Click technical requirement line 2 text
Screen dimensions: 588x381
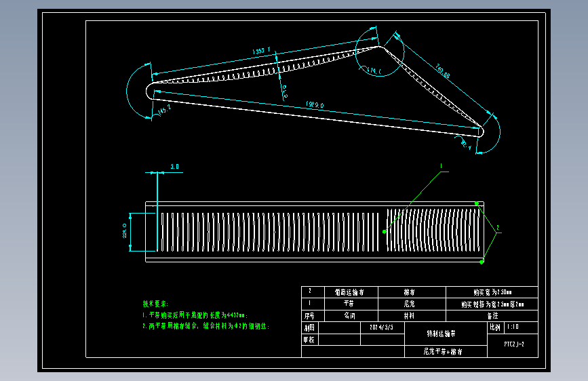pyautogui.click(x=206, y=326)
